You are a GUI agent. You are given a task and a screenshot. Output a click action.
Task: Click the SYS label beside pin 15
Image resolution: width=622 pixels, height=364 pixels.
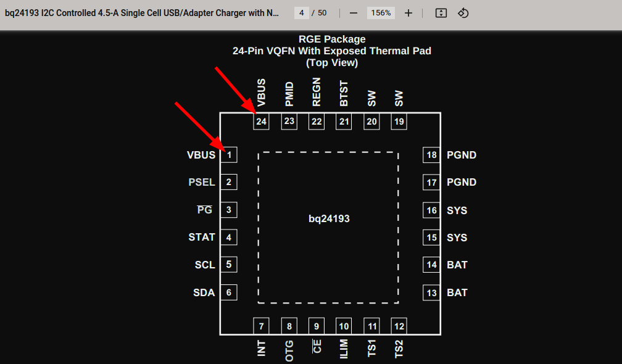(x=457, y=238)
